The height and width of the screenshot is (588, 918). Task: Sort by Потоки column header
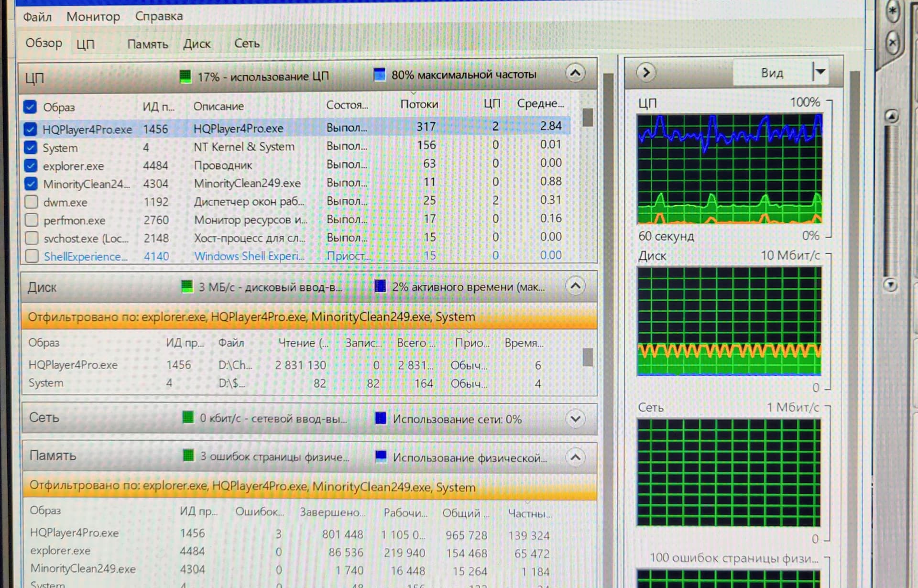[419, 104]
